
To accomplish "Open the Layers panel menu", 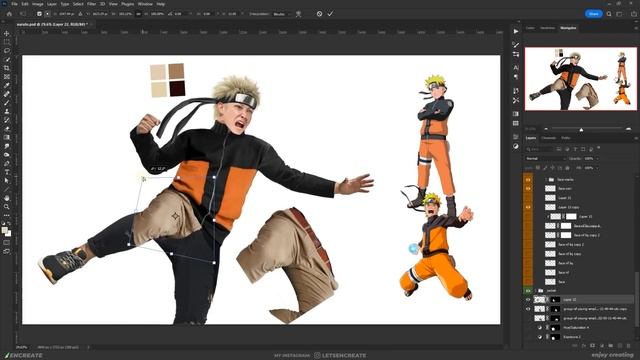I will [x=636, y=138].
